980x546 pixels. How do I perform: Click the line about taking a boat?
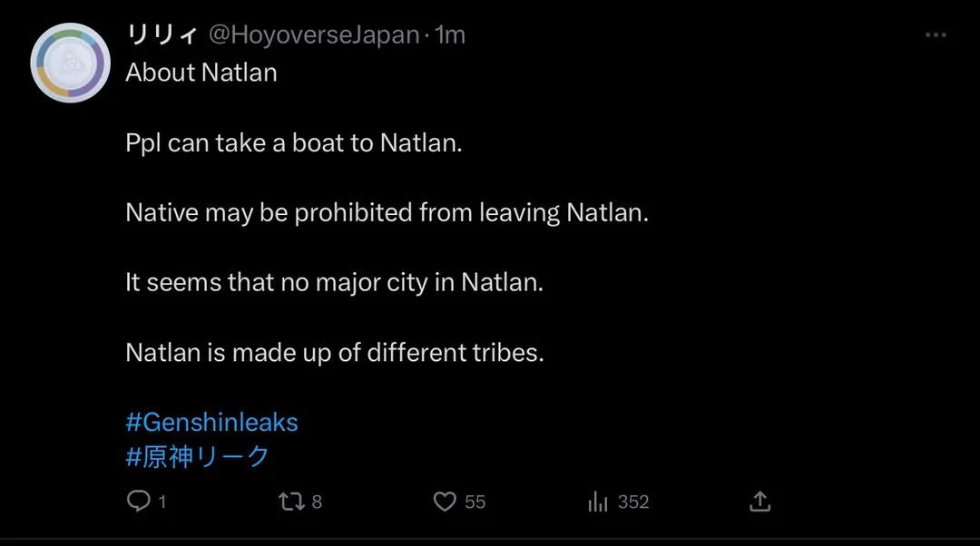294,143
